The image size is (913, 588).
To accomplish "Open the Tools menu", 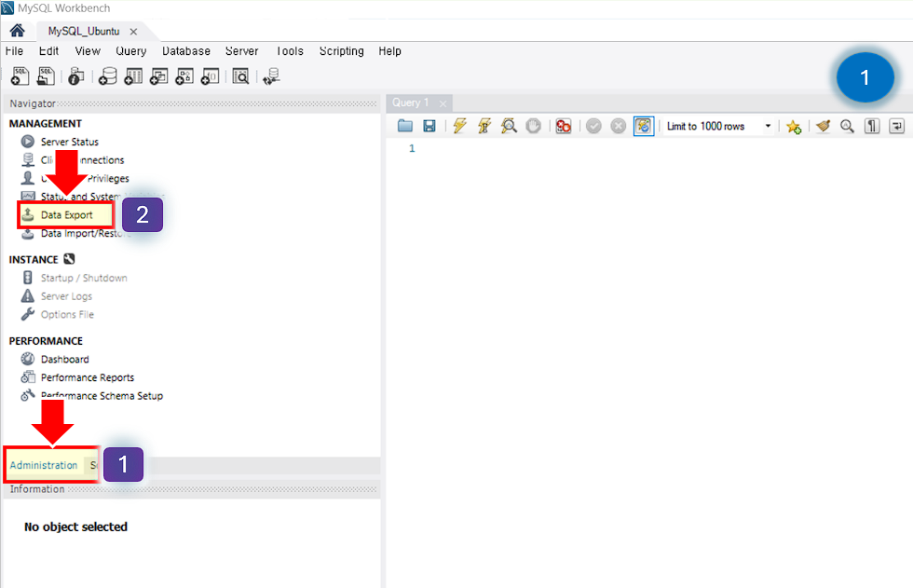I will [x=290, y=51].
